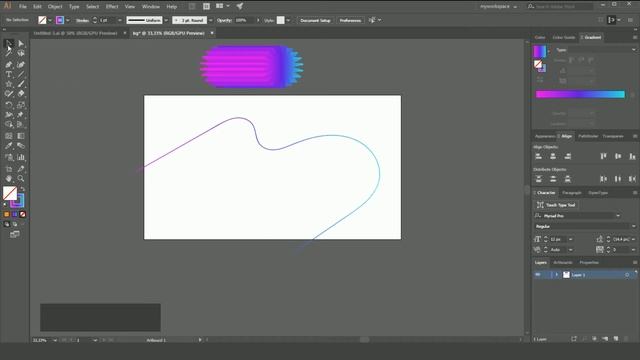Click the Document Setup button
Image resolution: width=640 pixels, height=360 pixels.
coord(315,20)
